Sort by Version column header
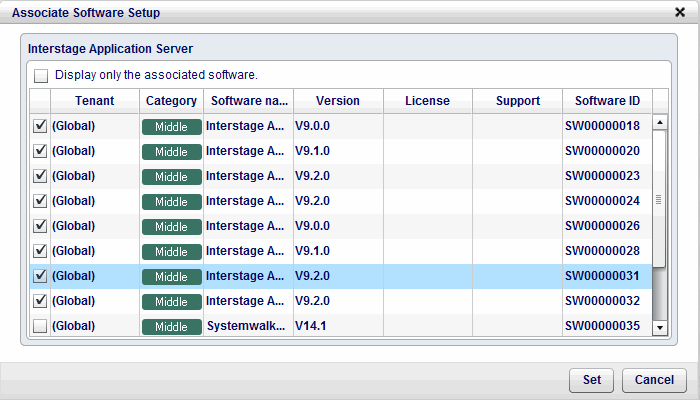Viewport: 700px width, 400px height. [x=338, y=101]
